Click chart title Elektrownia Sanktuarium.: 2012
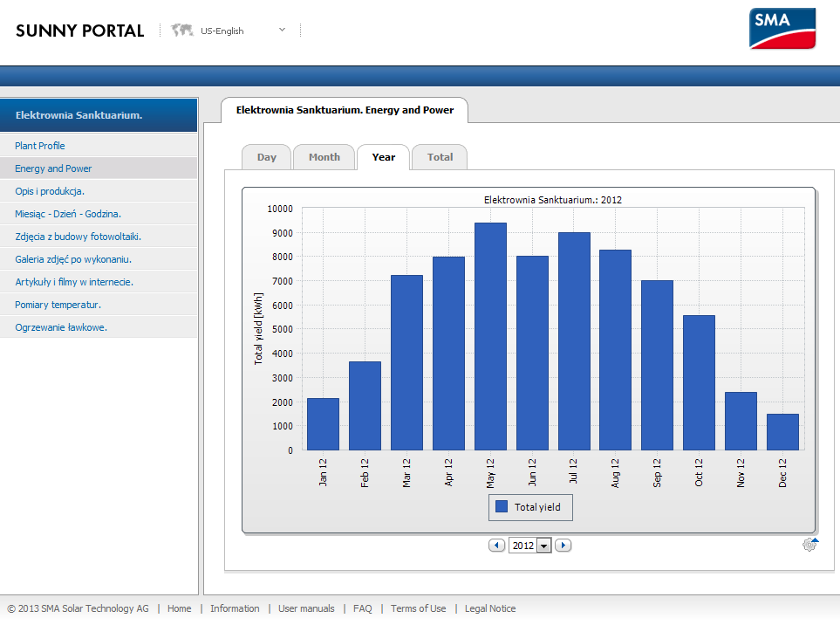 click(553, 200)
